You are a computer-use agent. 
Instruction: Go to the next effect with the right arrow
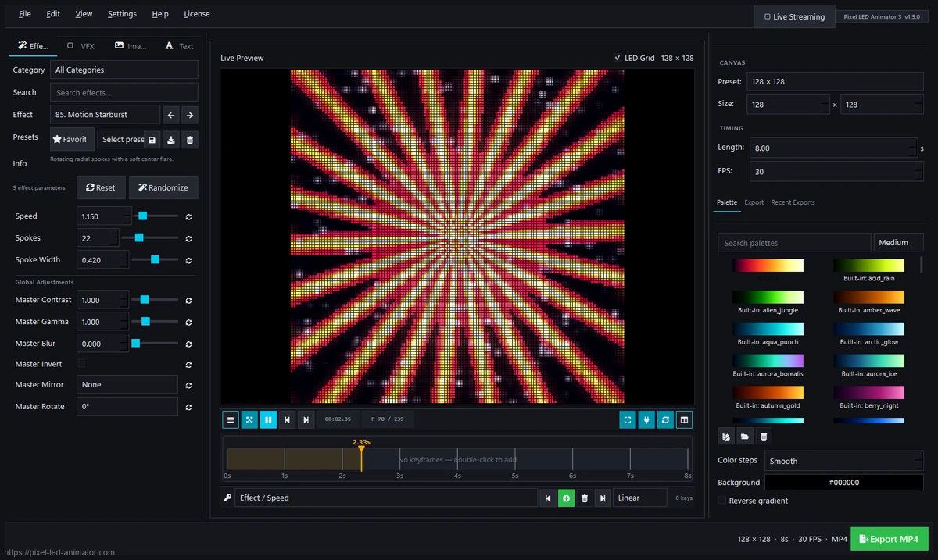189,115
